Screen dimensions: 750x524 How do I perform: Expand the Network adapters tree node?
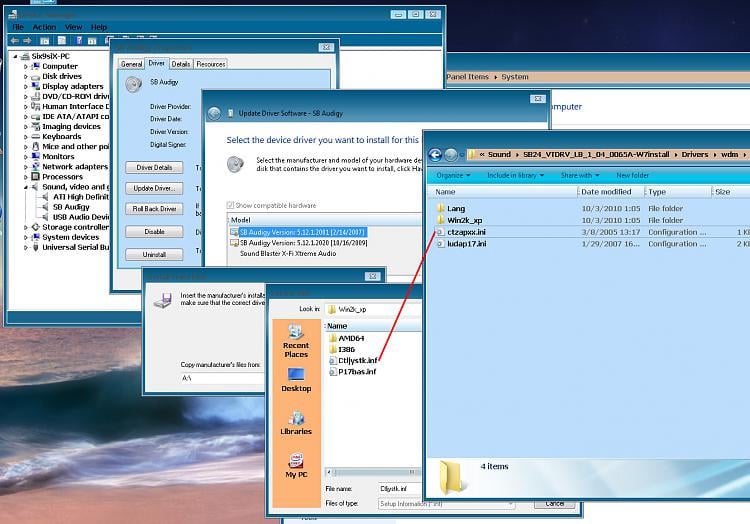pyautogui.click(x=26, y=167)
